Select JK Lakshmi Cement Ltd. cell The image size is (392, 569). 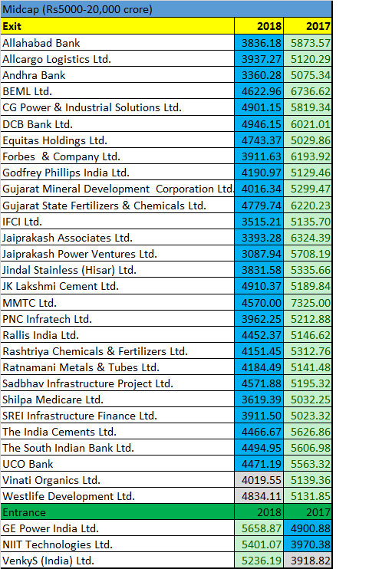pyautogui.click(x=117, y=286)
